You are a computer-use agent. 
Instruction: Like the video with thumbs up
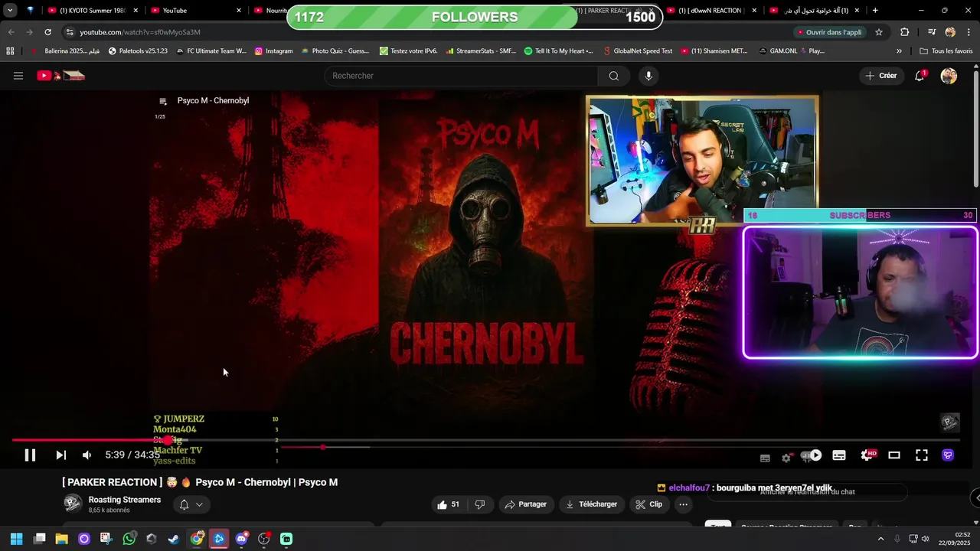449,504
